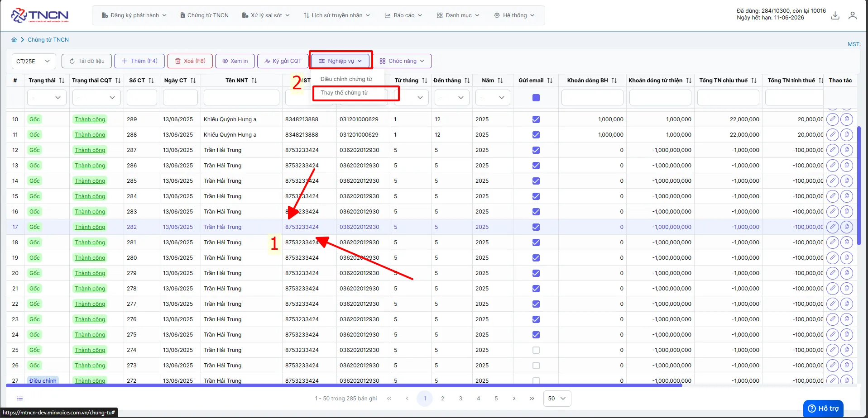The height and width of the screenshot is (418, 868).
Task: Go to page 3
Action: coord(460,399)
